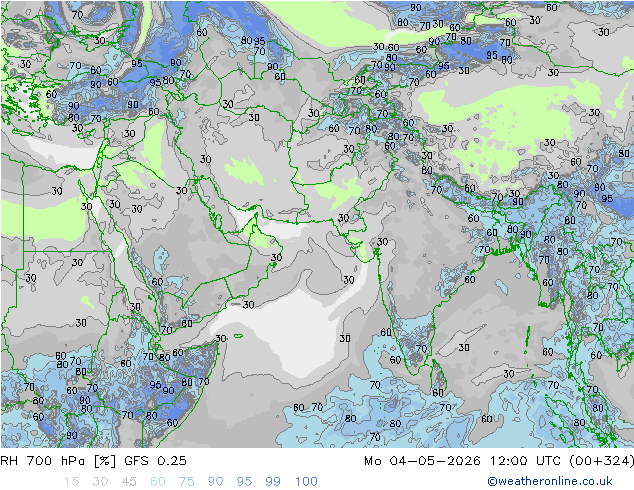The image size is (634, 490).
Task: Click the 'RH 700 hPa [%] GFS 0.25' title
Action: point(93,461)
